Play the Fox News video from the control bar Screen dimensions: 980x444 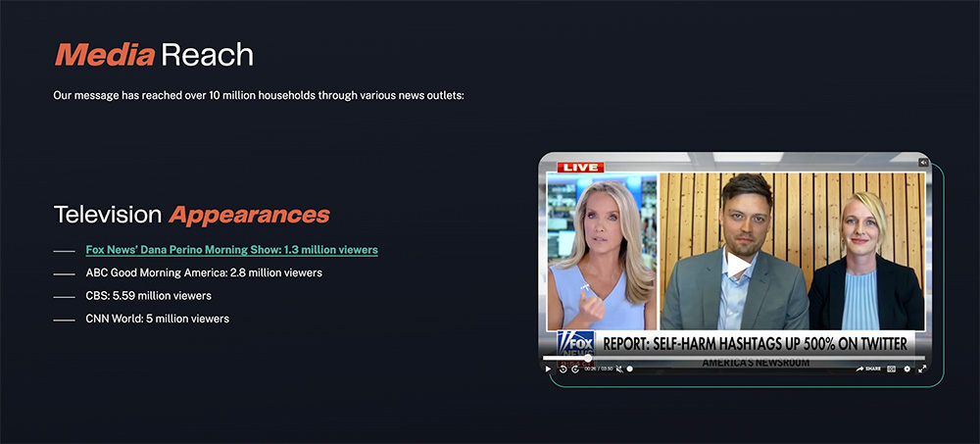point(548,369)
